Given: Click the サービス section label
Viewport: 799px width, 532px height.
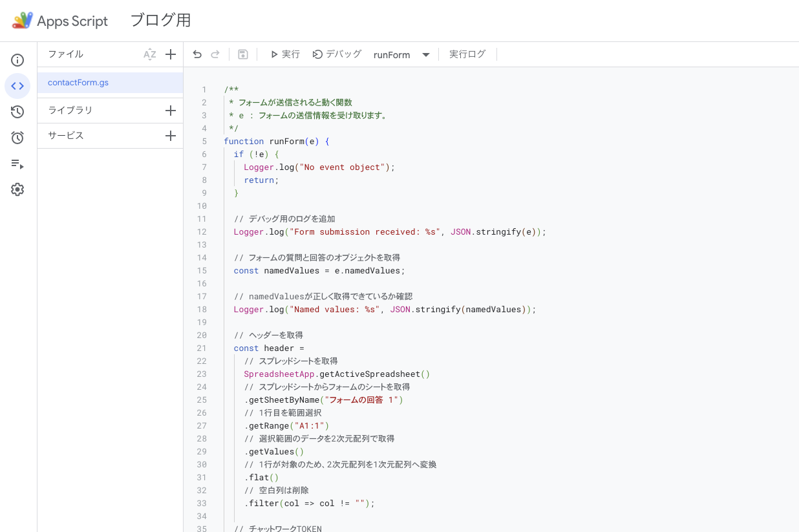Looking at the screenshot, I should (x=66, y=136).
